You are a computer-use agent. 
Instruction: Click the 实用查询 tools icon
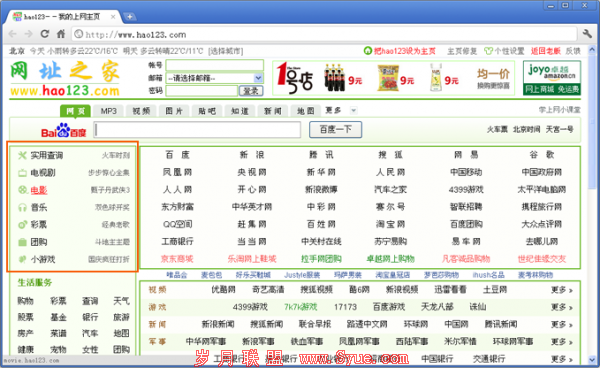tap(22, 155)
